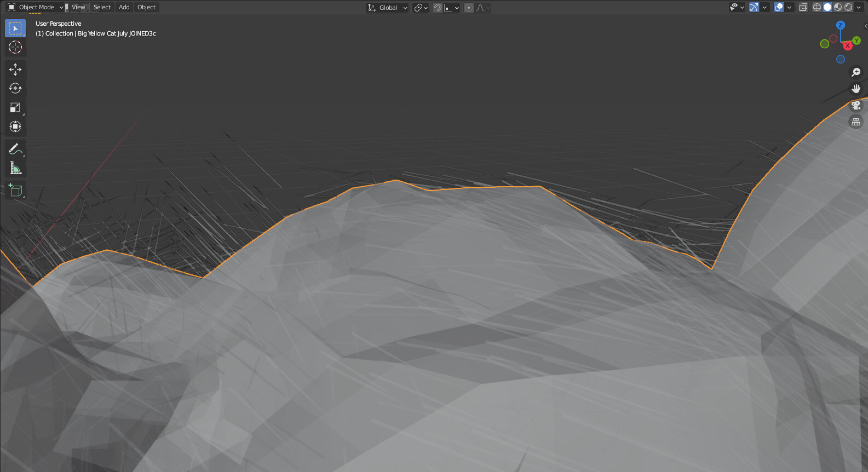Open selectability and visibility dropdown
Screen dimensions: 868x472
coord(737,7)
